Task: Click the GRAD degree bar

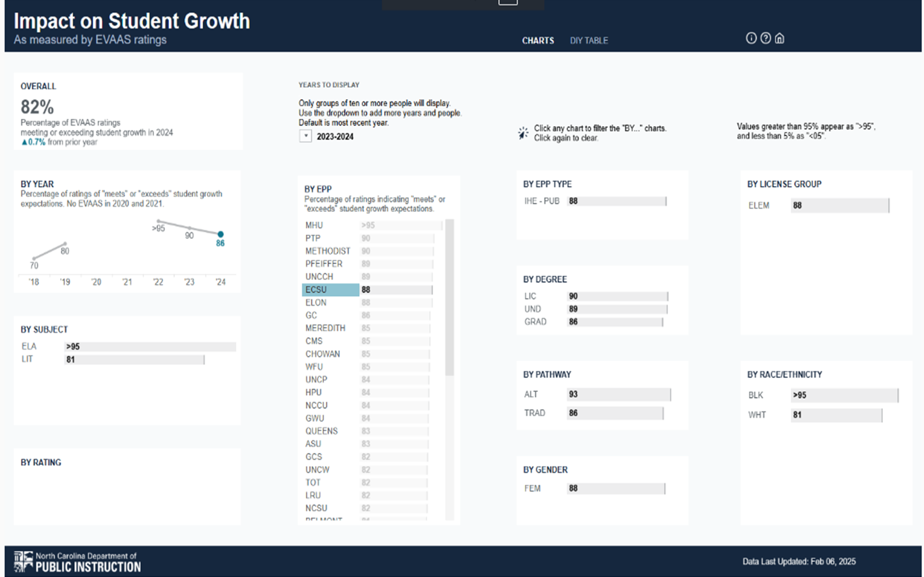Action: coord(615,322)
